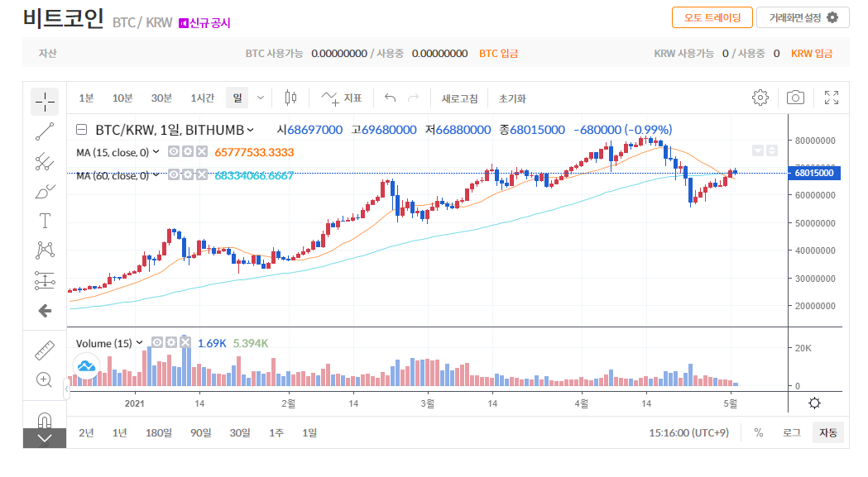Enter fullscreen chart mode
The image size is (868, 477).
click(832, 98)
